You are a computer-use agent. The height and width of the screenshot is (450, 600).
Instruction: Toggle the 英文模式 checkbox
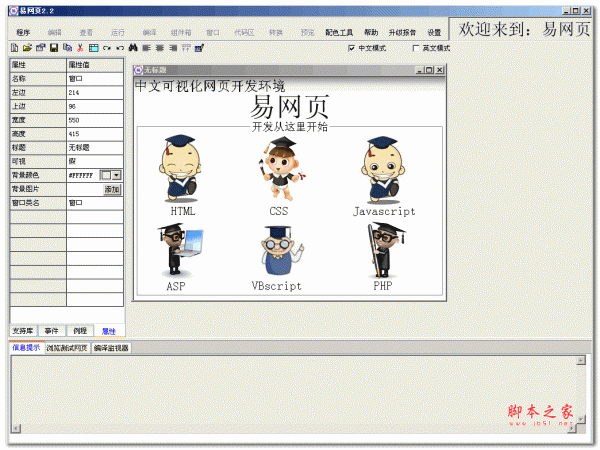click(x=416, y=48)
